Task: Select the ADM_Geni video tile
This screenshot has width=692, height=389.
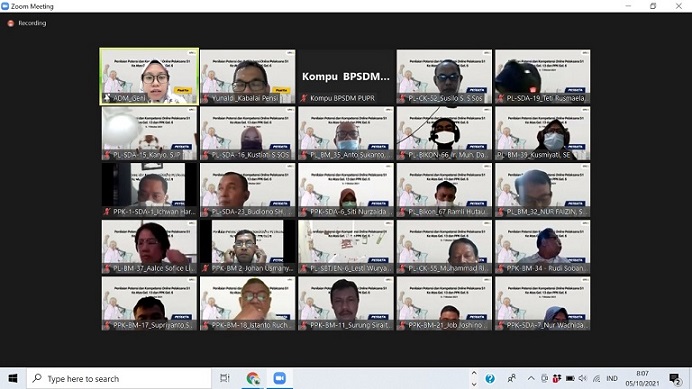Action: point(149,76)
